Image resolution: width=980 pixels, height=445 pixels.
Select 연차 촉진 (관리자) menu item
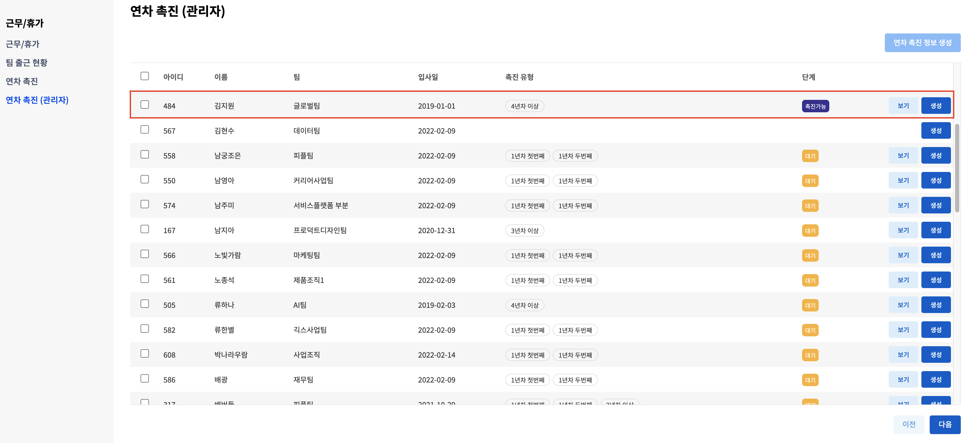pyautogui.click(x=37, y=100)
